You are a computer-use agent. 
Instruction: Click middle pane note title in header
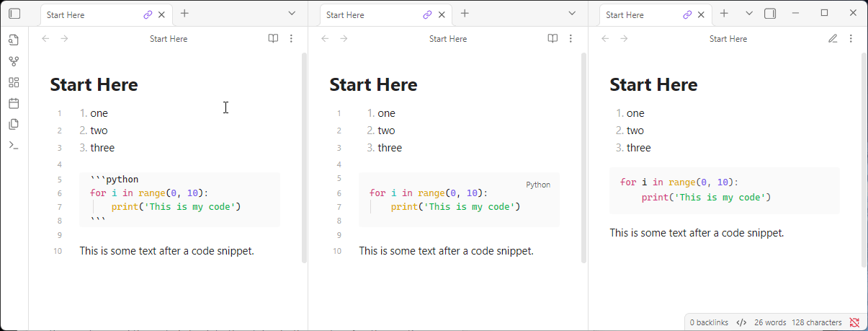click(x=448, y=39)
